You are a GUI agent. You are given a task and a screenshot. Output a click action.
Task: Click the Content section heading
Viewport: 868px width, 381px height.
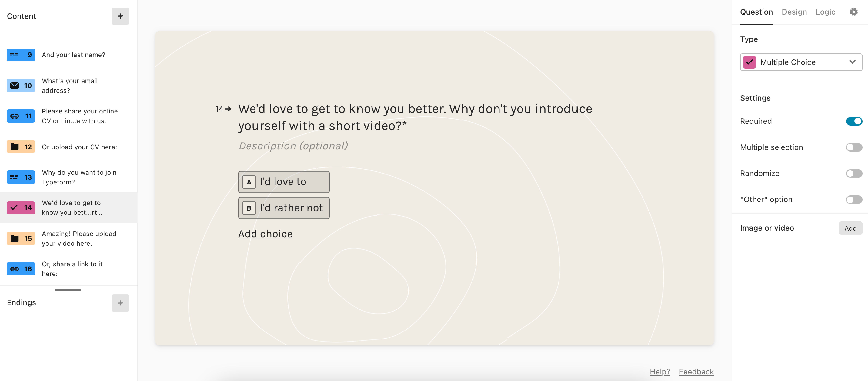pos(21,16)
